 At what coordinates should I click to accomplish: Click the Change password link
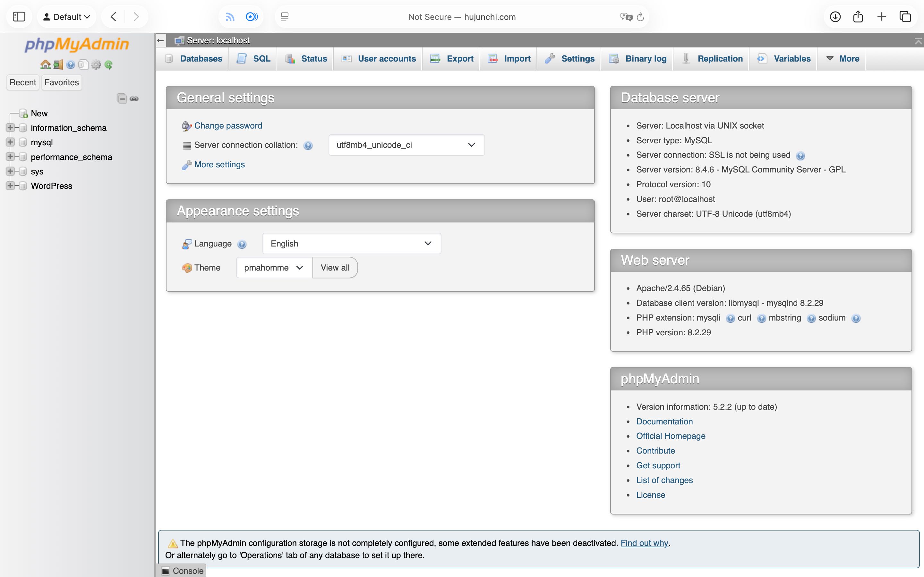point(228,126)
